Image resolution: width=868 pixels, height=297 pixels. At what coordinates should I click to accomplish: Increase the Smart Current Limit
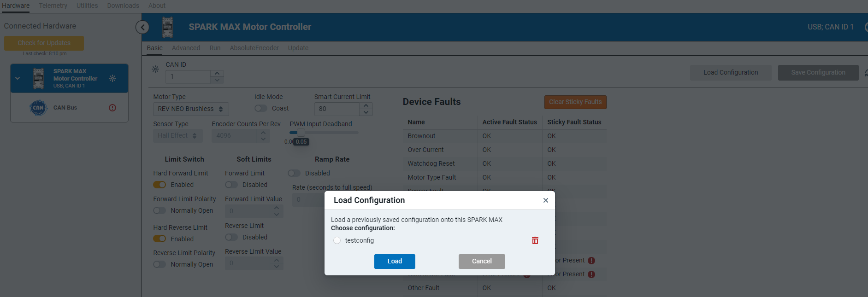click(x=366, y=105)
